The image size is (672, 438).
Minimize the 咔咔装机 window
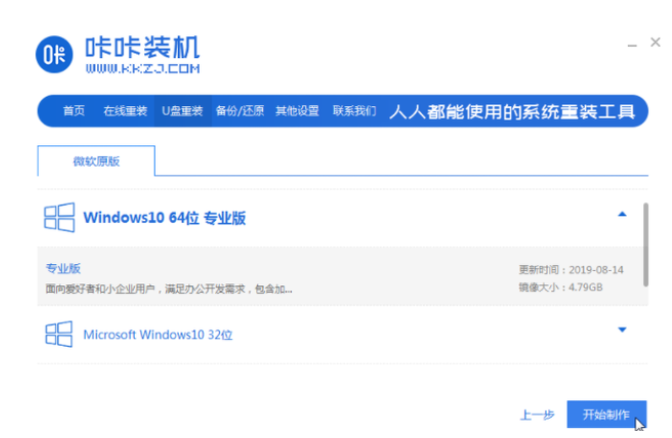pos(631,46)
